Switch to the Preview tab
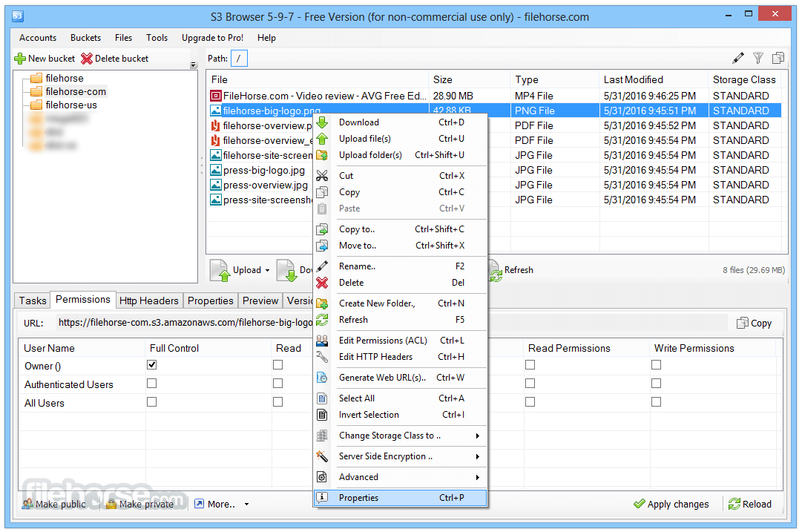Screen dimensions: 802x532 coord(260,301)
